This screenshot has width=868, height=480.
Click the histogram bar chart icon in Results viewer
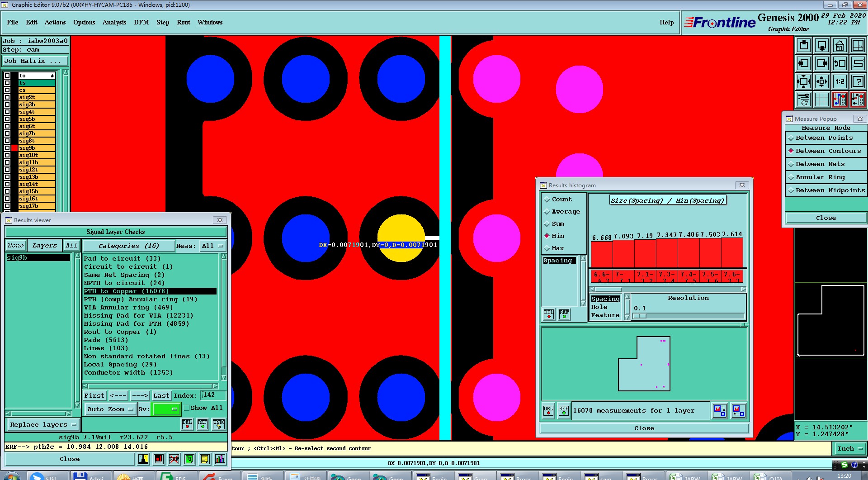tap(220, 459)
